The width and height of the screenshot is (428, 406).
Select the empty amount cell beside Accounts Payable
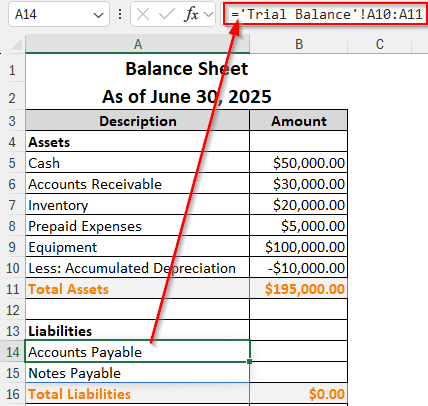click(x=299, y=352)
